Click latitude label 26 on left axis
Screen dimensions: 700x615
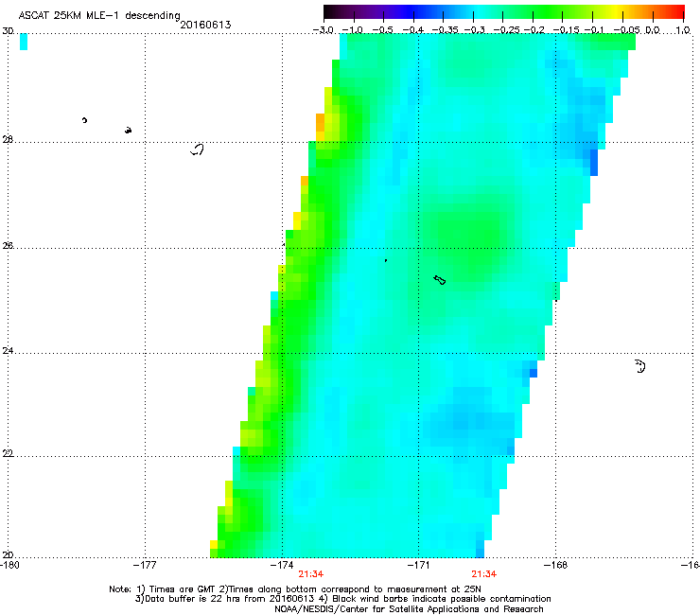8,246
